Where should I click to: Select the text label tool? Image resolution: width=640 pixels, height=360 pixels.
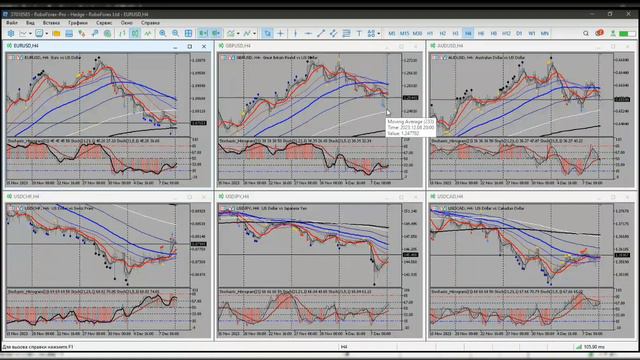(359, 33)
